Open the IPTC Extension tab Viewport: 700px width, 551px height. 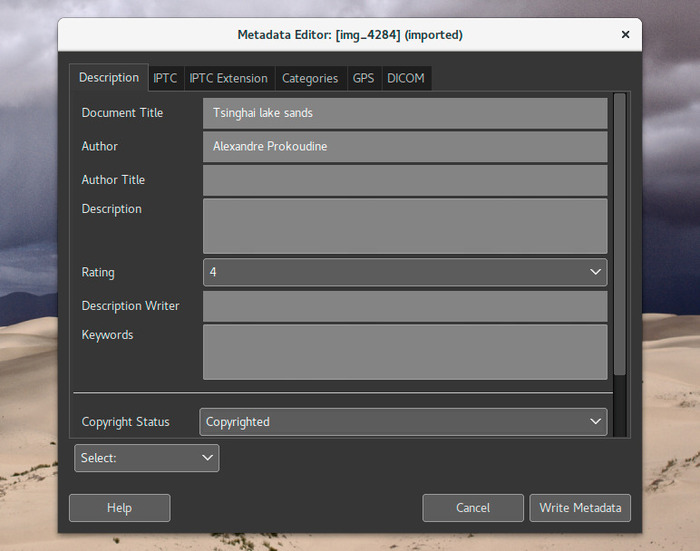(229, 79)
